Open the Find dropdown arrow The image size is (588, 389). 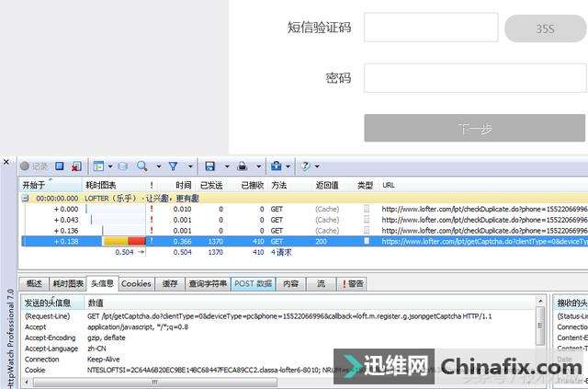(159, 166)
